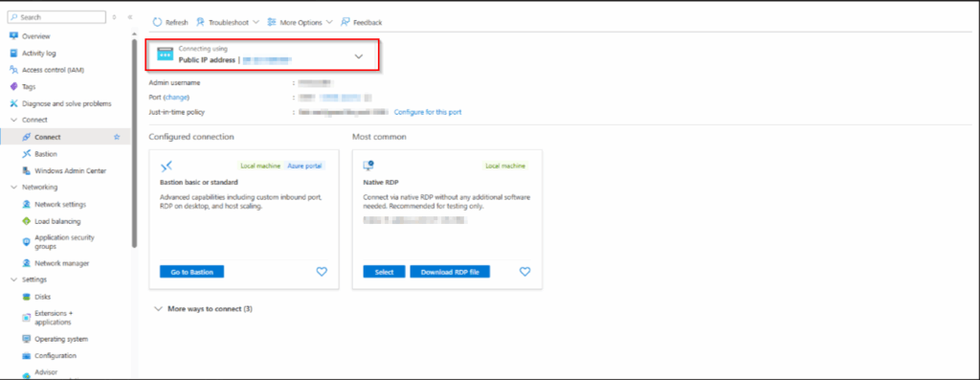The height and width of the screenshot is (380, 980).
Task: Click the Activity log icon
Action: 13,54
